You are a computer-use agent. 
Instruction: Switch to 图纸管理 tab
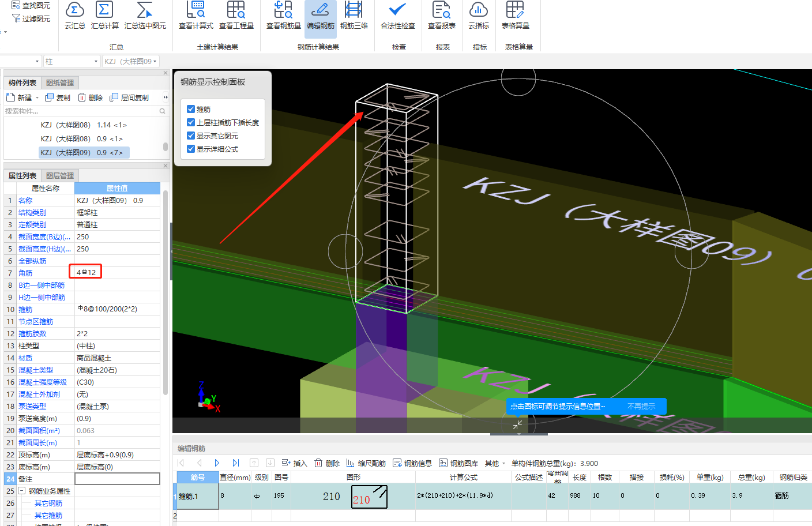pyautogui.click(x=60, y=83)
